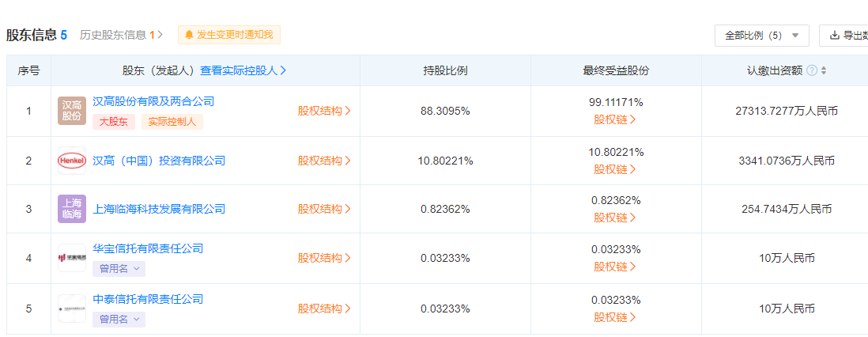Image resolution: width=868 pixels, height=337 pixels.
Task: Open 汉高股份有限及两合公司 company link
Action: [153, 101]
